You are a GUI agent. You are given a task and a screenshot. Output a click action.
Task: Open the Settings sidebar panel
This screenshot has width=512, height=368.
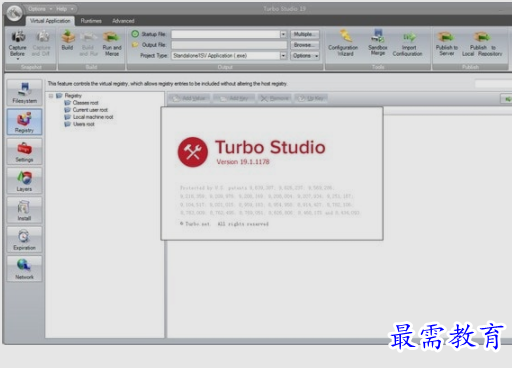pos(24,151)
